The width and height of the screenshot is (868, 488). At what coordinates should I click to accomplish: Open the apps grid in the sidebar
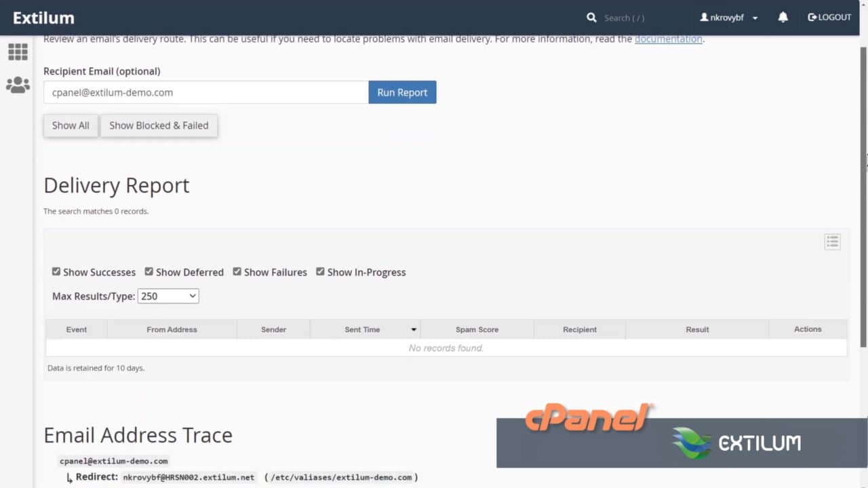pyautogui.click(x=18, y=52)
